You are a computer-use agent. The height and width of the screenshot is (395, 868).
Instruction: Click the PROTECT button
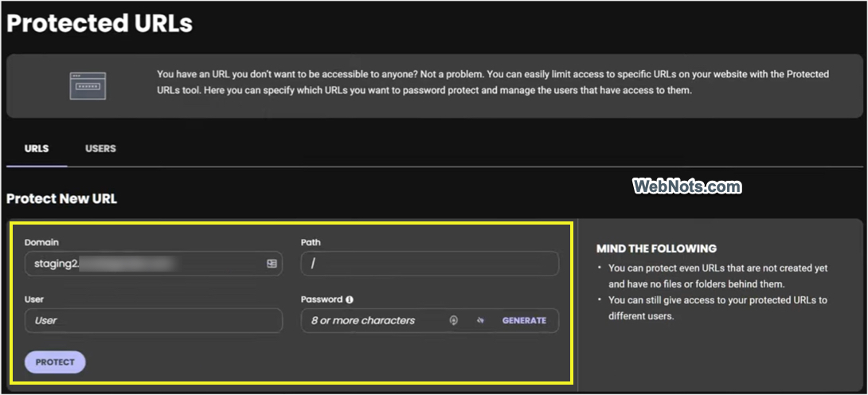coord(55,362)
